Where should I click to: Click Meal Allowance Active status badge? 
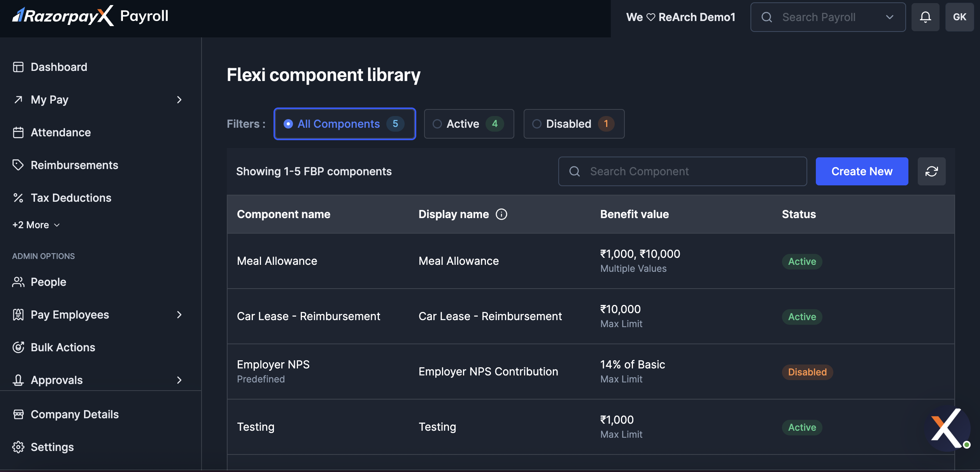click(802, 261)
